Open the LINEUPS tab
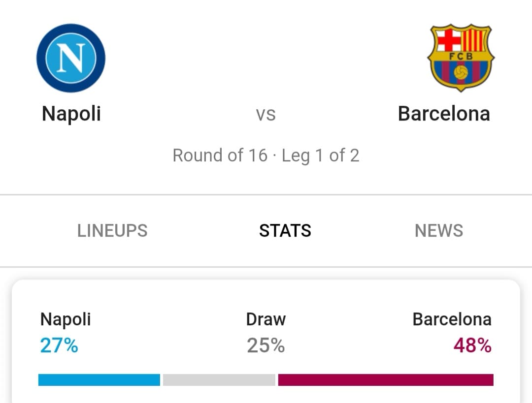Image resolution: width=532 pixels, height=403 pixels. tap(112, 231)
